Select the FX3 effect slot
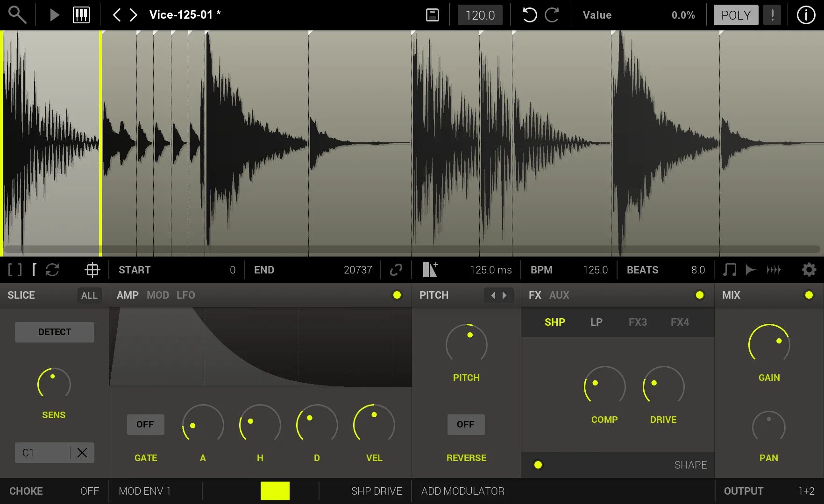 (638, 322)
